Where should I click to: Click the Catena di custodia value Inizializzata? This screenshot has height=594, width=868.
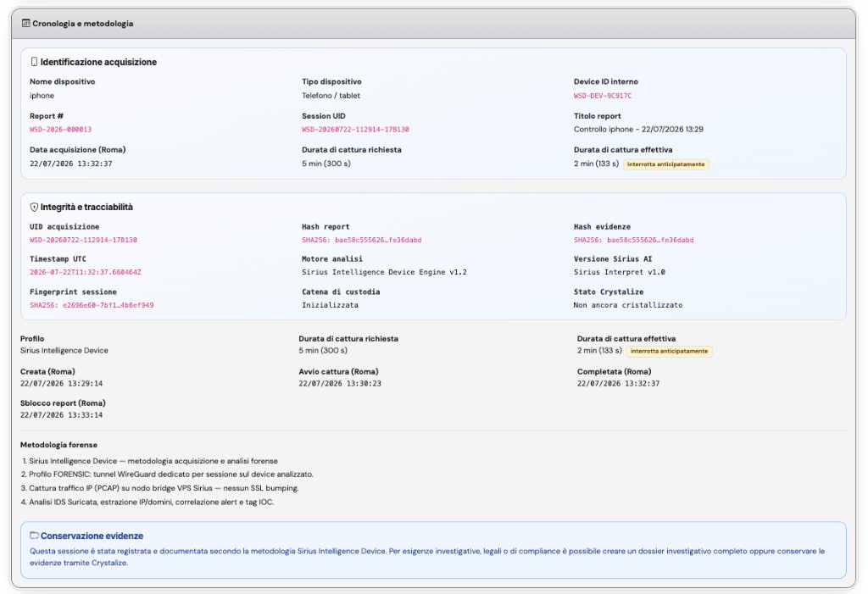pos(330,305)
